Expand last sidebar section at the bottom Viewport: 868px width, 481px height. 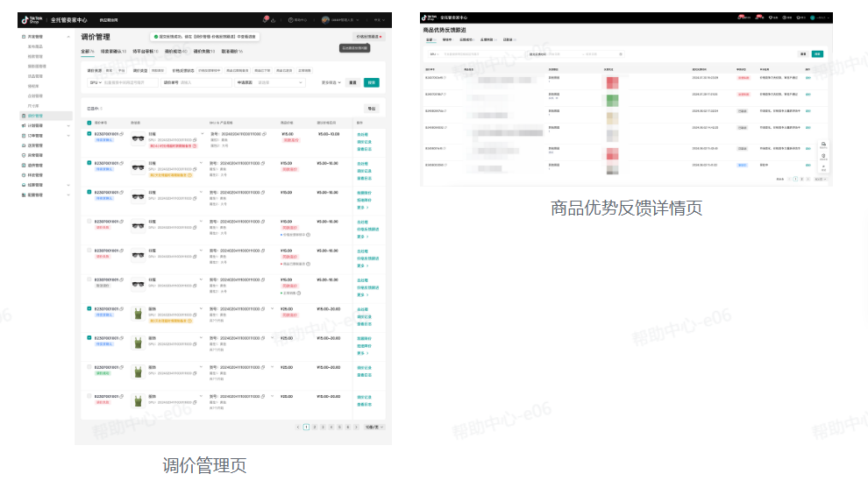(68, 195)
